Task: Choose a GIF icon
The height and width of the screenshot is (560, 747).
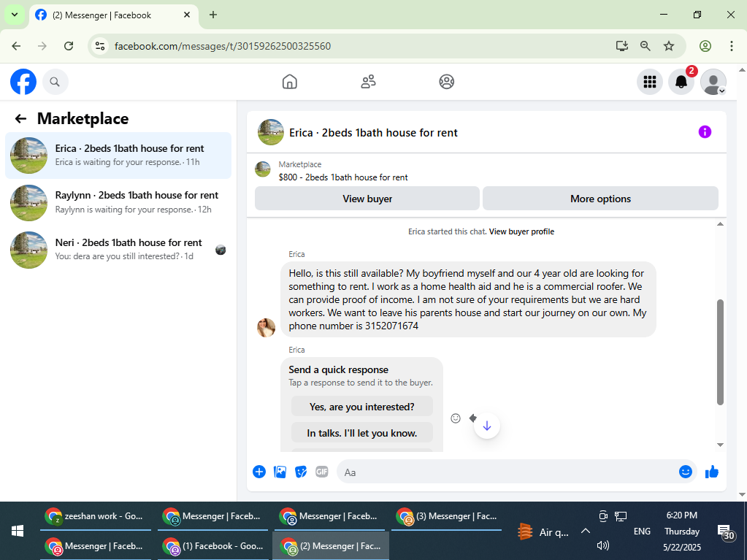Action: [x=322, y=472]
